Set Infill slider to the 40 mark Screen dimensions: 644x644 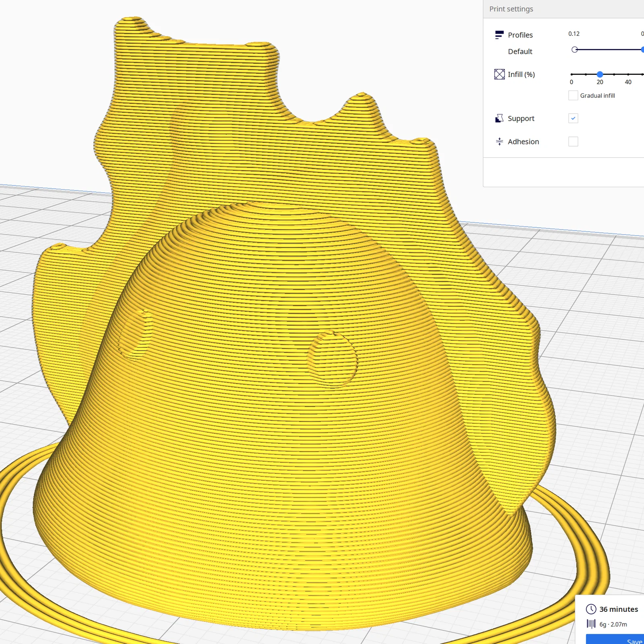628,74
